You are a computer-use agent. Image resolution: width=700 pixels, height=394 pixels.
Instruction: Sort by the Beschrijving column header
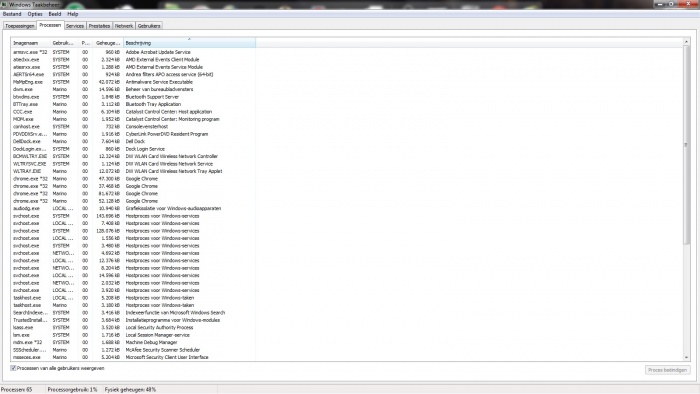click(189, 43)
